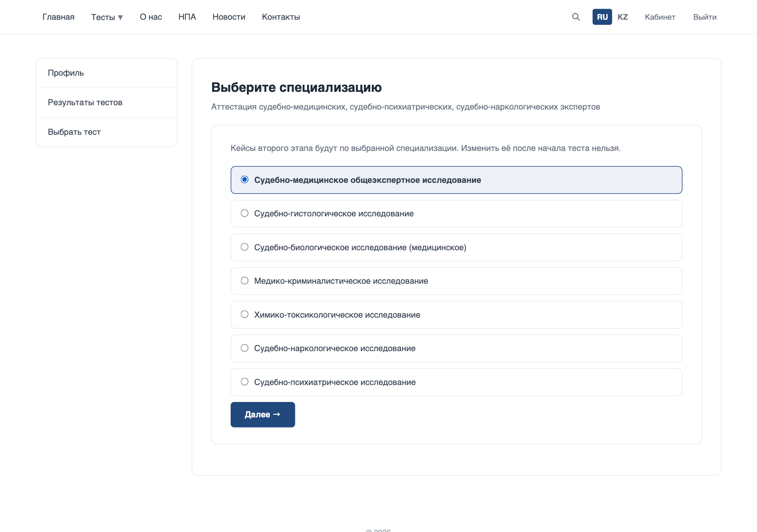Image resolution: width=757 pixels, height=532 pixels.
Task: Click the Далее button
Action: 263,415
